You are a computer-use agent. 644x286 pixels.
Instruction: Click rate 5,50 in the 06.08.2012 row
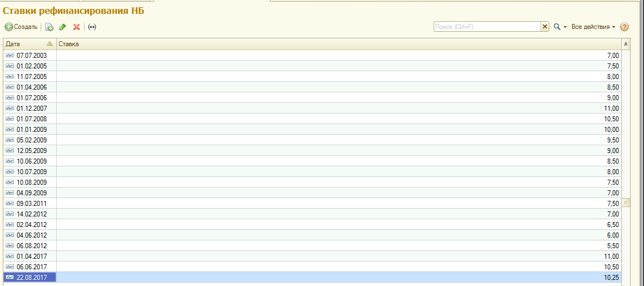(x=613, y=246)
